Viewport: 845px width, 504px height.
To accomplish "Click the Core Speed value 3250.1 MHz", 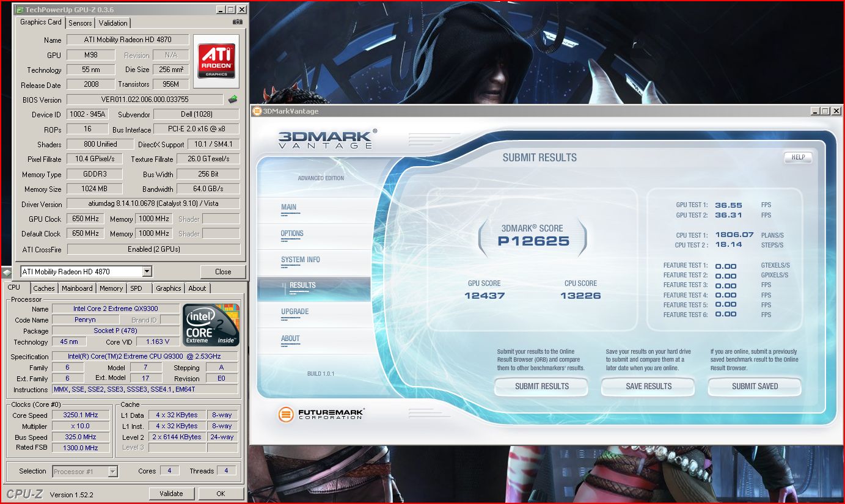I will pyautogui.click(x=80, y=415).
